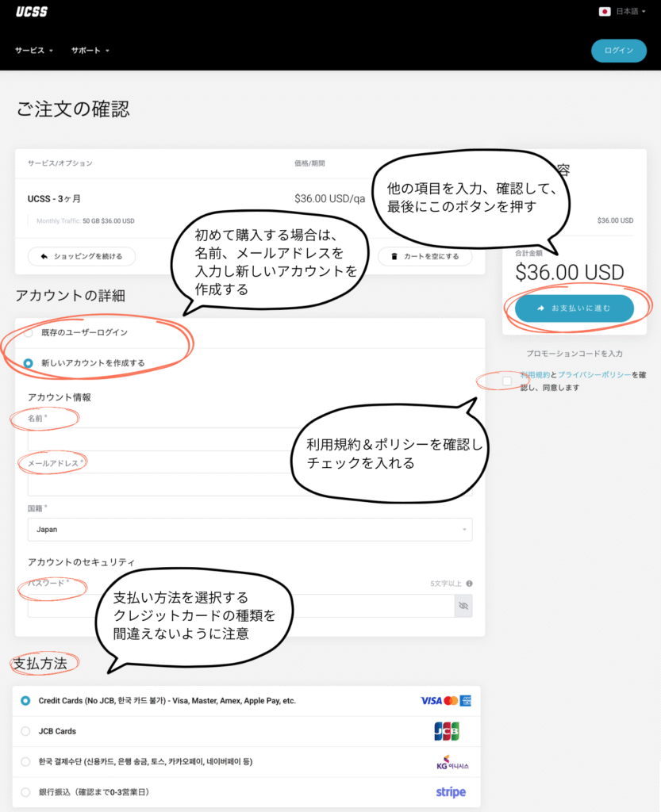
Task: Focus the 名前 input field
Action: [x=250, y=439]
